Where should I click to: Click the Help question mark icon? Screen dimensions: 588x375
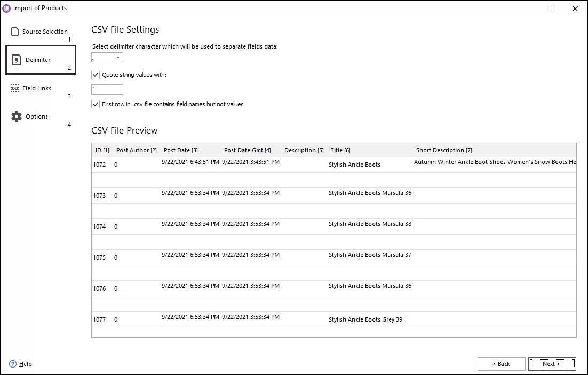[12, 364]
